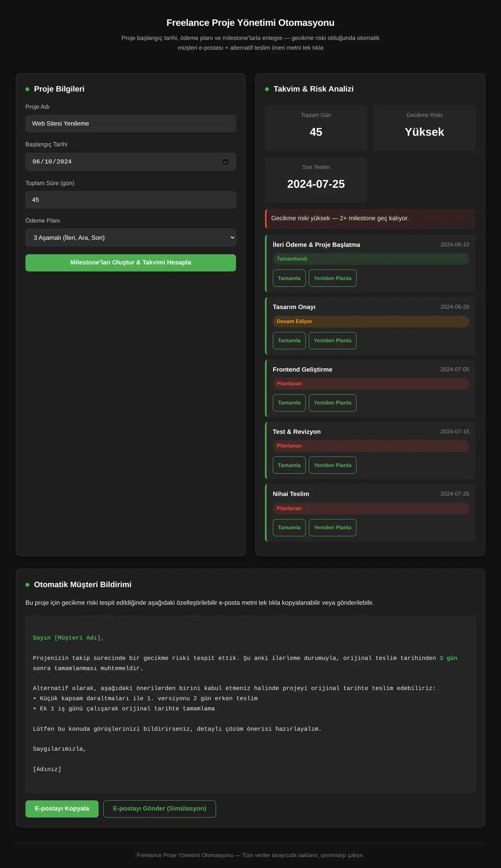Hit Tamamla on Test & Revizyon

tap(289, 465)
